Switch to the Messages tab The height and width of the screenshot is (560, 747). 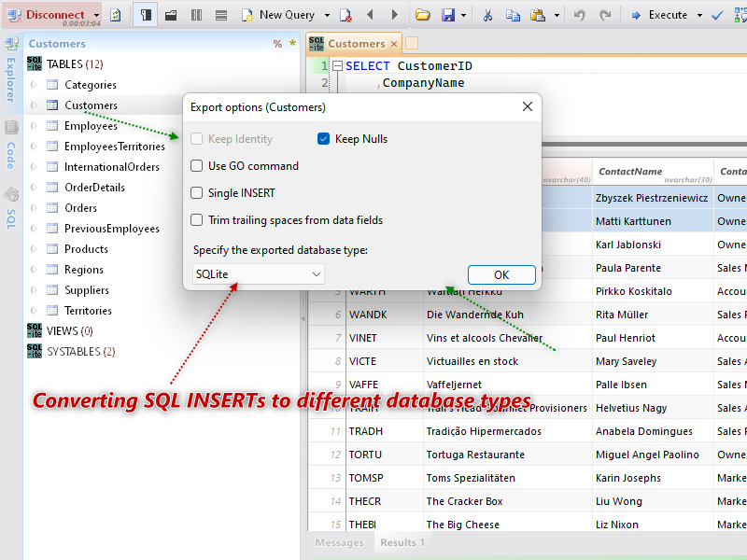[x=339, y=542]
